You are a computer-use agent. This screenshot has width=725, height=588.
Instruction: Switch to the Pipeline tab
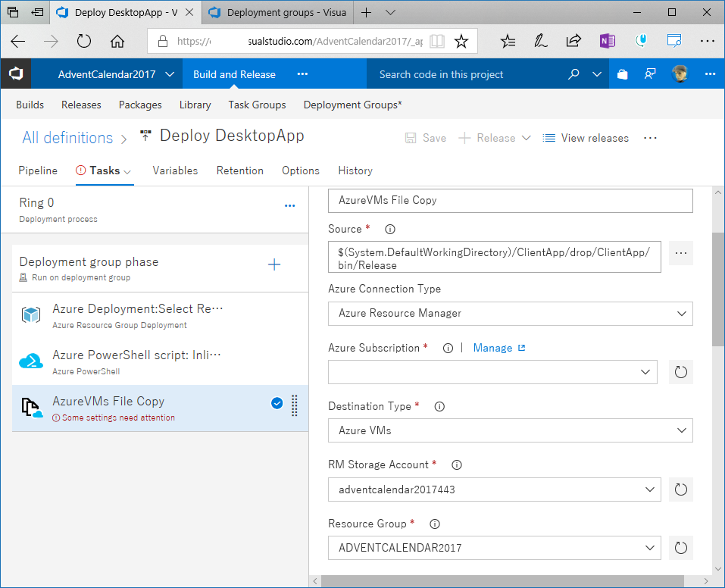38,170
